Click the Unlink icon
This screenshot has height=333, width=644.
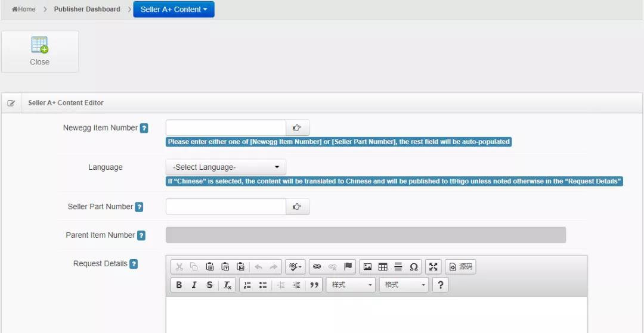coord(332,267)
